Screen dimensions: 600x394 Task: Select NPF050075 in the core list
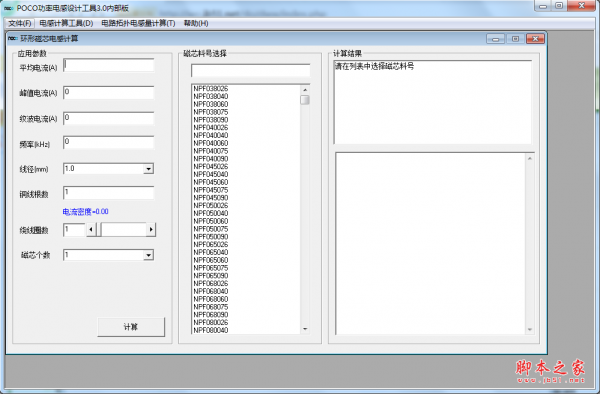point(211,229)
